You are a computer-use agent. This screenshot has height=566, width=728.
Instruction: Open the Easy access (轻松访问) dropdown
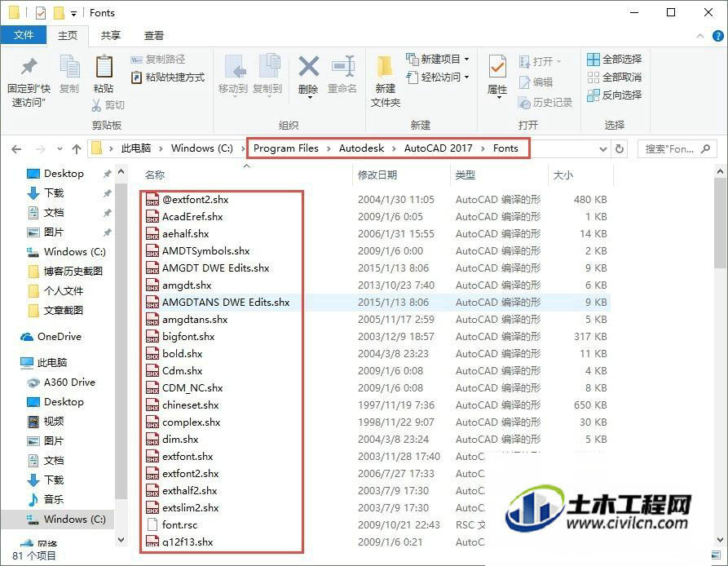pos(437,77)
